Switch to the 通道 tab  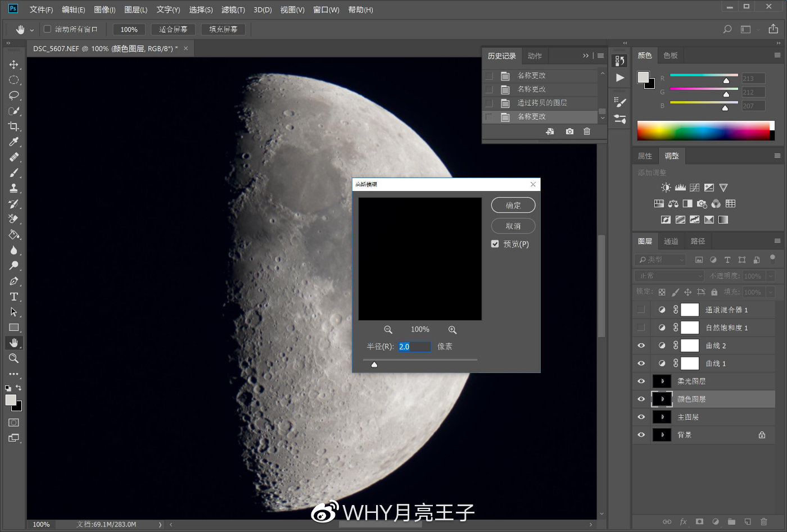[x=671, y=241]
